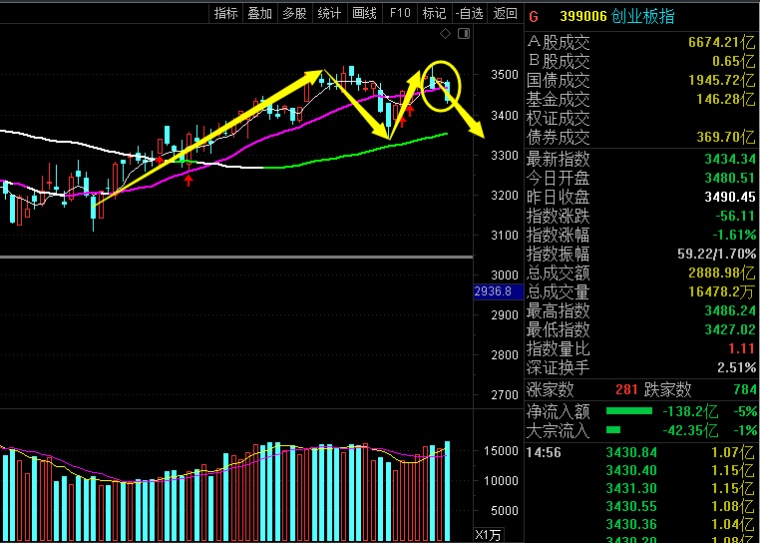Click the 指数振幅 value 59.22/1.70%
Image resolution: width=760 pixels, height=543 pixels.
(x=716, y=254)
